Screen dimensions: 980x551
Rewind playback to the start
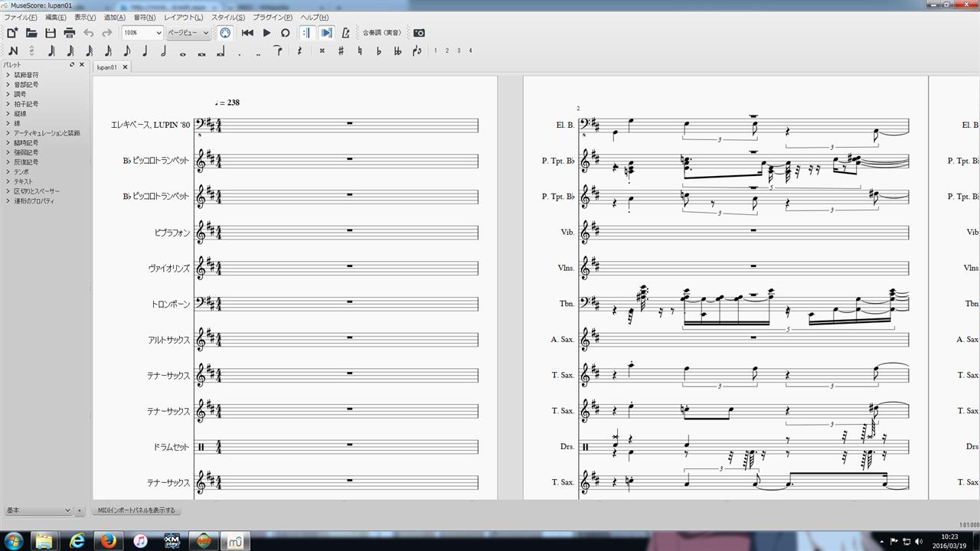click(247, 33)
